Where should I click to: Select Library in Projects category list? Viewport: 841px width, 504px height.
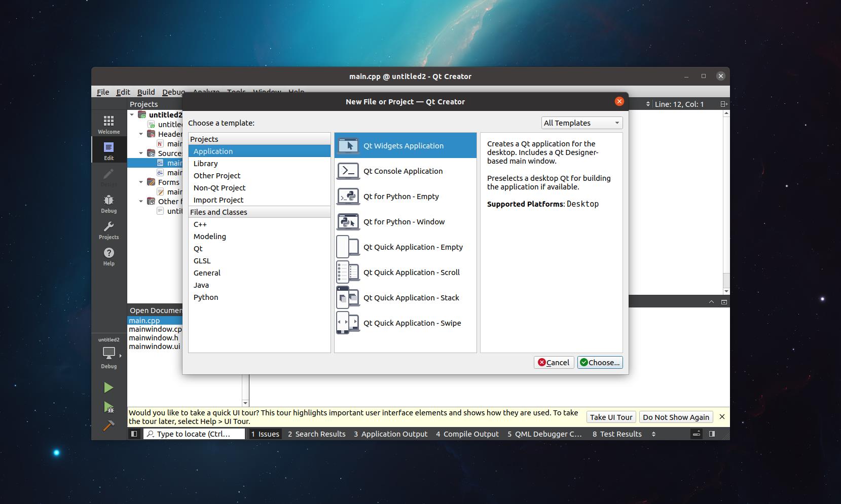[259, 163]
